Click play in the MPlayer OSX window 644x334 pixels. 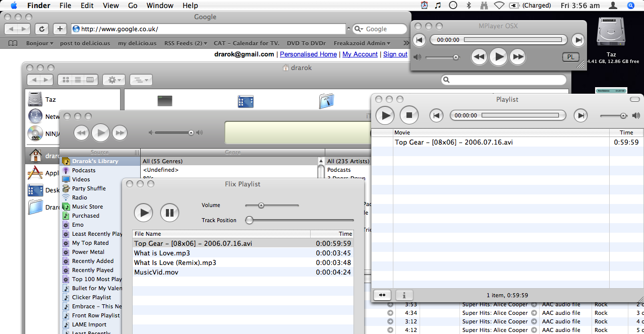[x=498, y=56]
